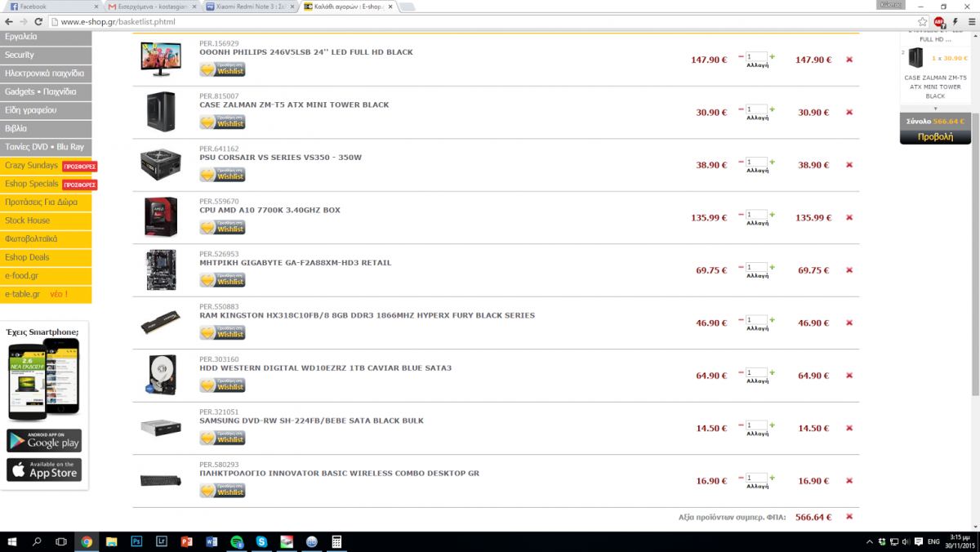980x552 pixels.
Task: Bookmark this page with the star icon
Action: [x=923, y=21]
